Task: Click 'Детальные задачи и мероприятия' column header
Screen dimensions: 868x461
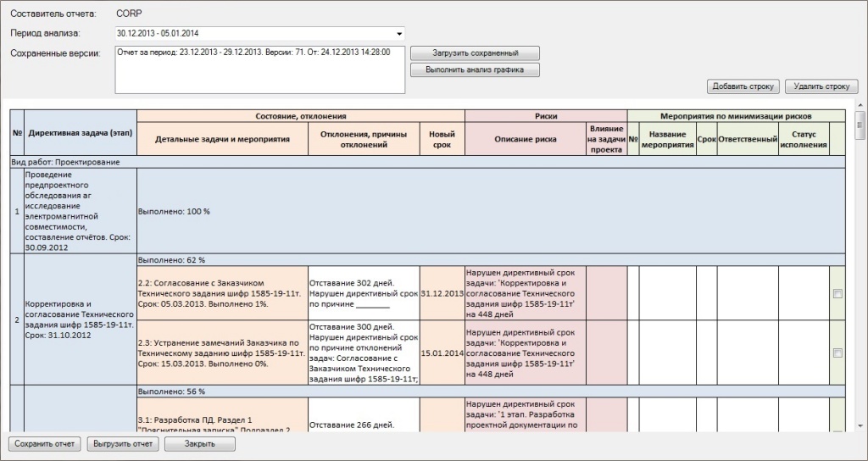Action: click(222, 140)
